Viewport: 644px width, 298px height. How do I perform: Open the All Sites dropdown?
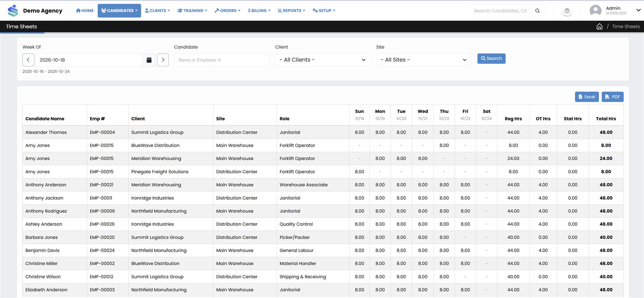[x=424, y=60]
